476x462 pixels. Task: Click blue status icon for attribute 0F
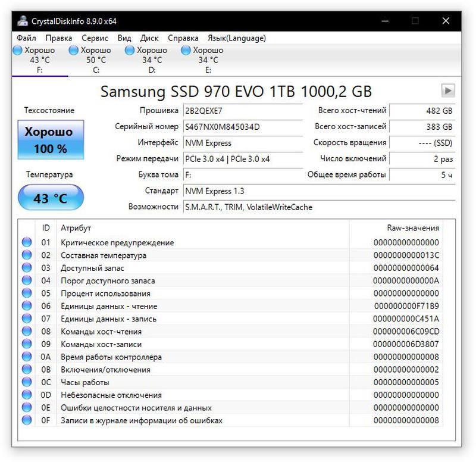tap(27, 420)
